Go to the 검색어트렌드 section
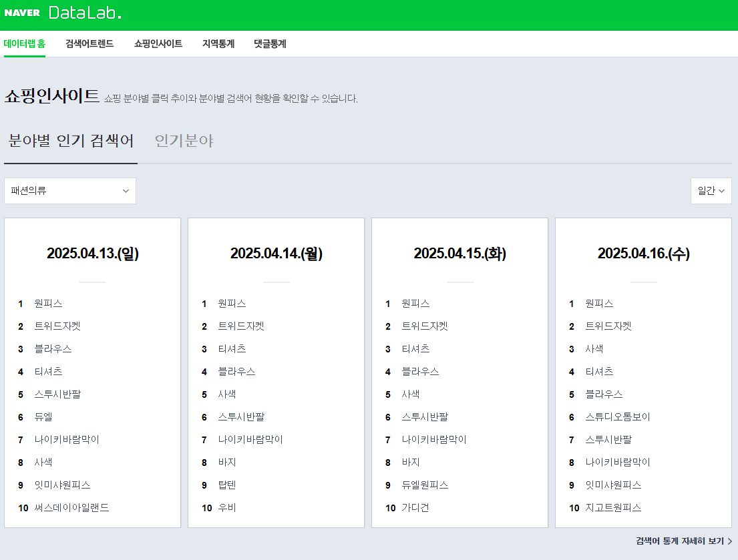This screenshot has height=560, width=738. (90, 43)
